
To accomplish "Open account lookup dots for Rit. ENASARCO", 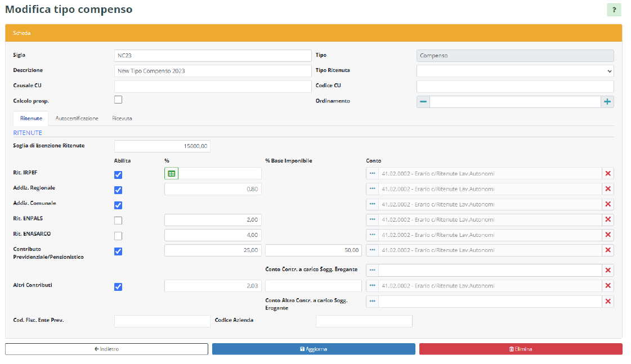I will (x=372, y=235).
